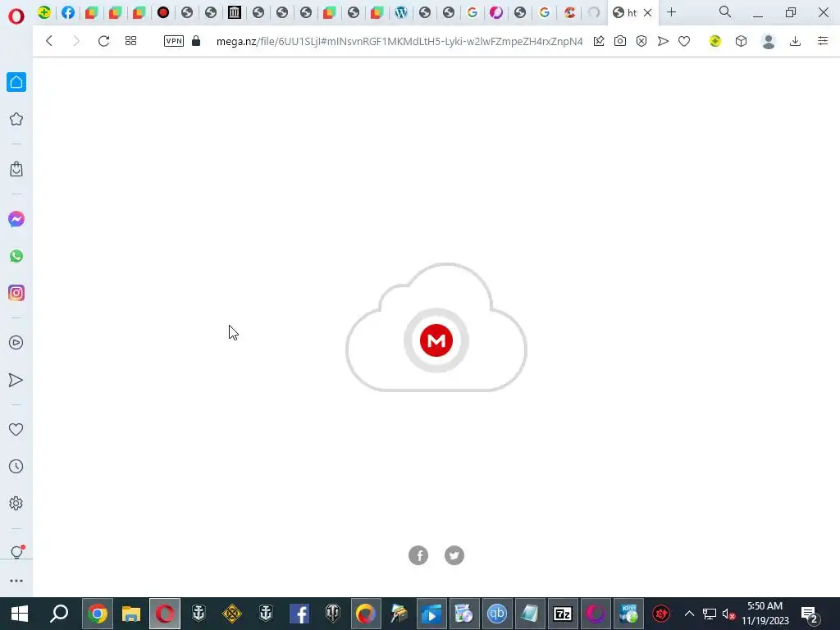Open the yellow-green extension icon
The height and width of the screenshot is (630, 840).
click(715, 41)
